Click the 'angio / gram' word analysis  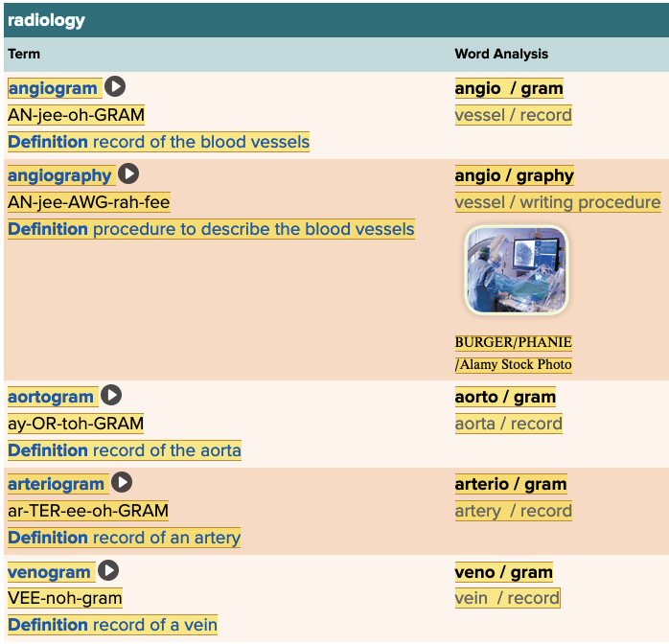(509, 88)
